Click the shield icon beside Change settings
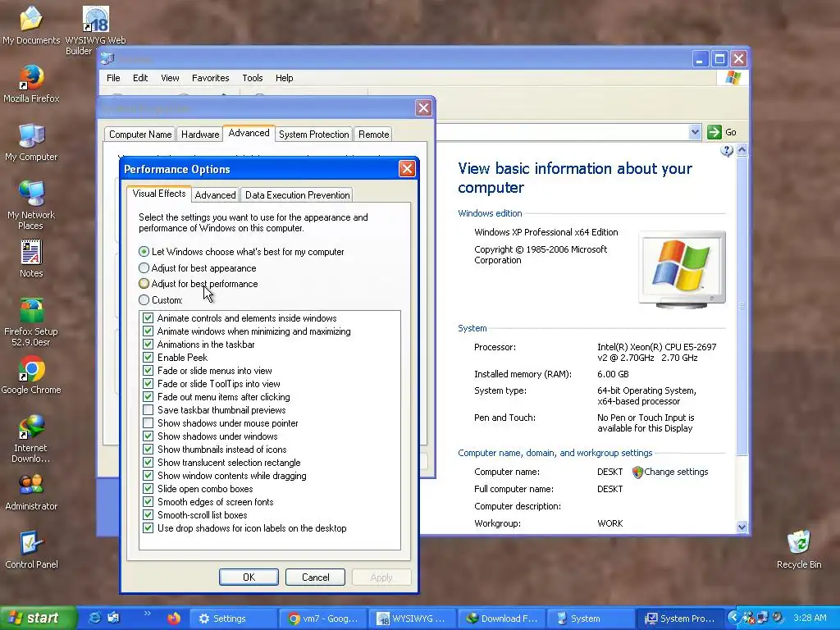840x630 pixels. 637,472
